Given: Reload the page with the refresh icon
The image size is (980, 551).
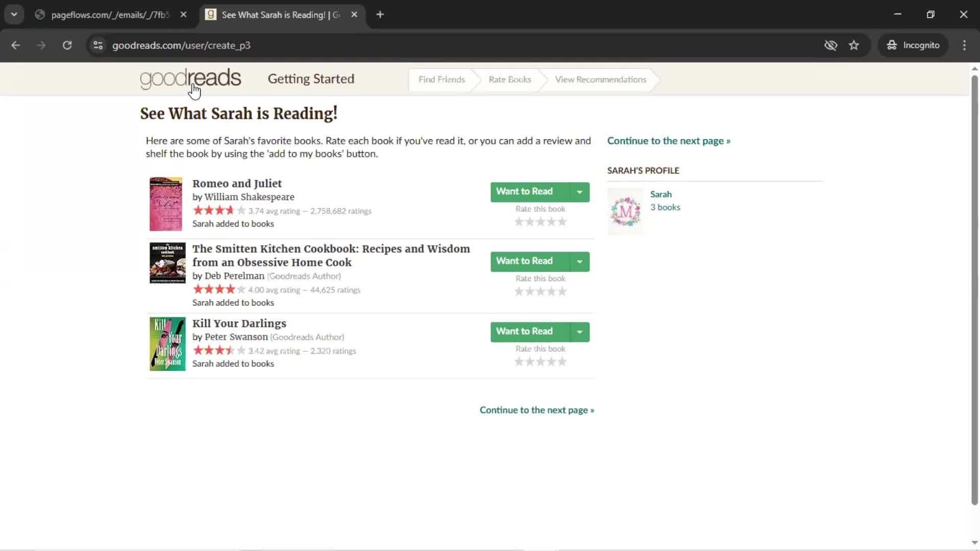Looking at the screenshot, I should point(67,45).
